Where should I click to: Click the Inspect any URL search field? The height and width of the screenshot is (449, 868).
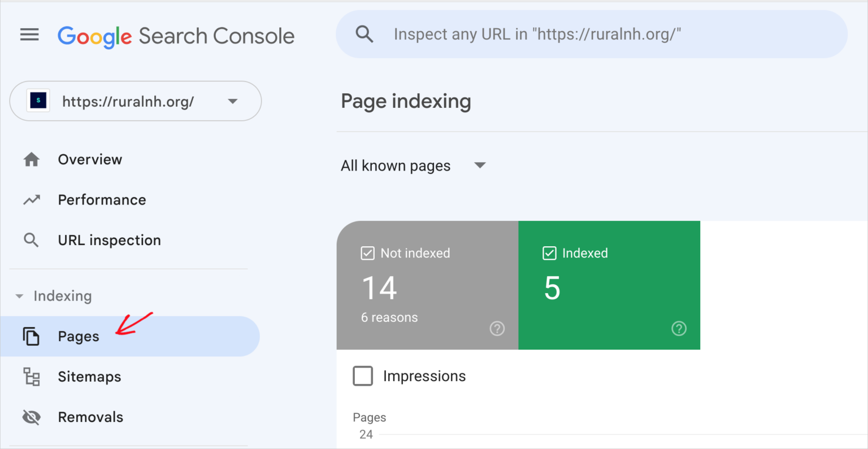[x=592, y=34]
